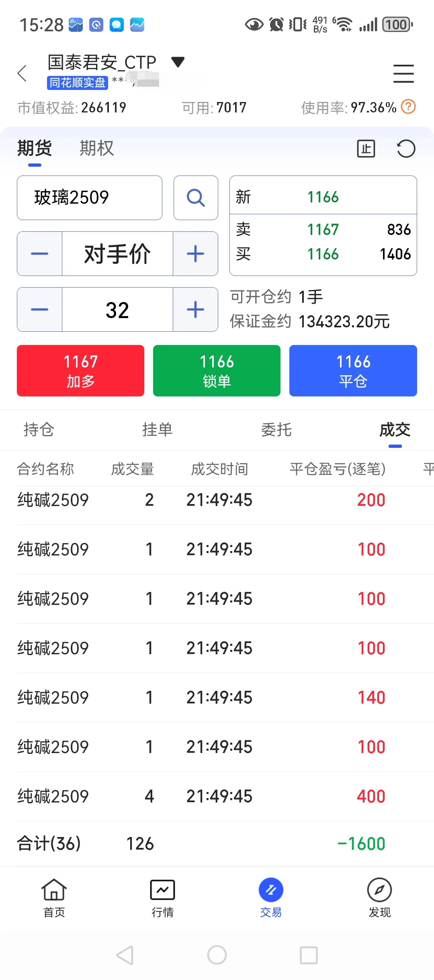Tap the 对手价 price type field
434x980 pixels.
tap(117, 253)
